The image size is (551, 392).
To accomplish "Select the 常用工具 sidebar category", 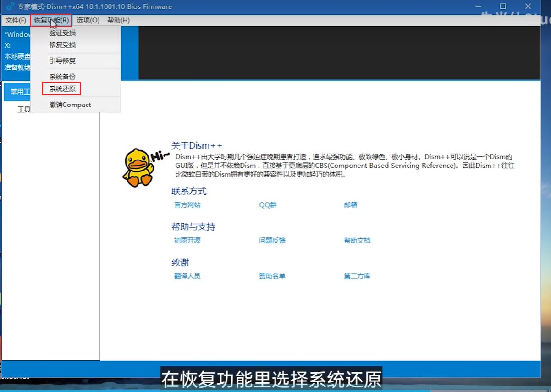I will 17,92.
